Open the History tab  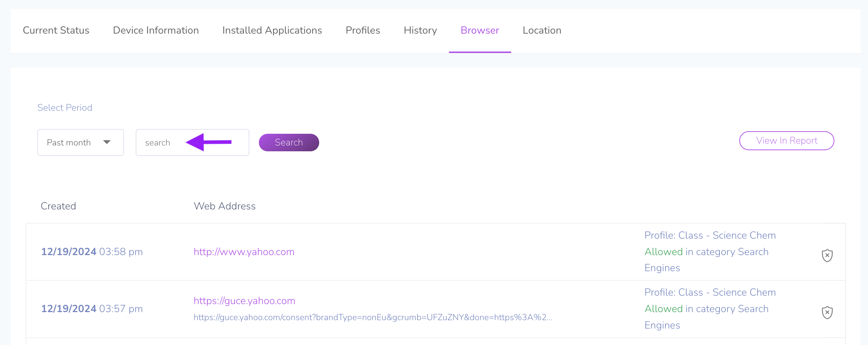420,30
